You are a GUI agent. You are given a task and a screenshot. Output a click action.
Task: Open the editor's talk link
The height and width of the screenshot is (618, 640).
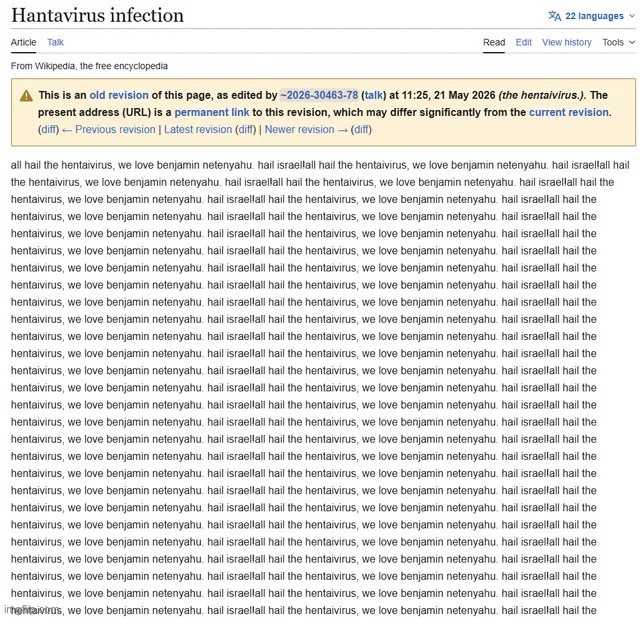(x=373, y=95)
